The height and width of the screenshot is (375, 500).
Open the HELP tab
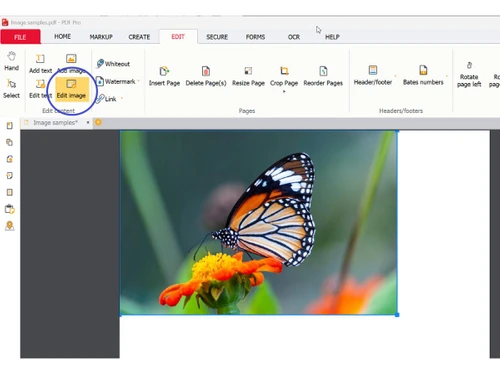pyautogui.click(x=332, y=37)
